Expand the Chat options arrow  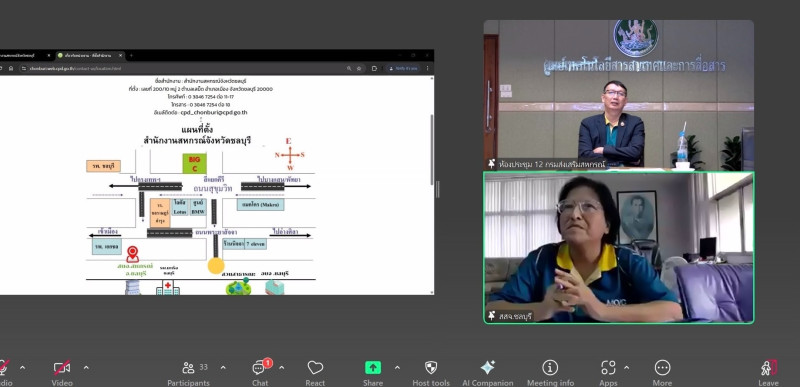tap(282, 367)
